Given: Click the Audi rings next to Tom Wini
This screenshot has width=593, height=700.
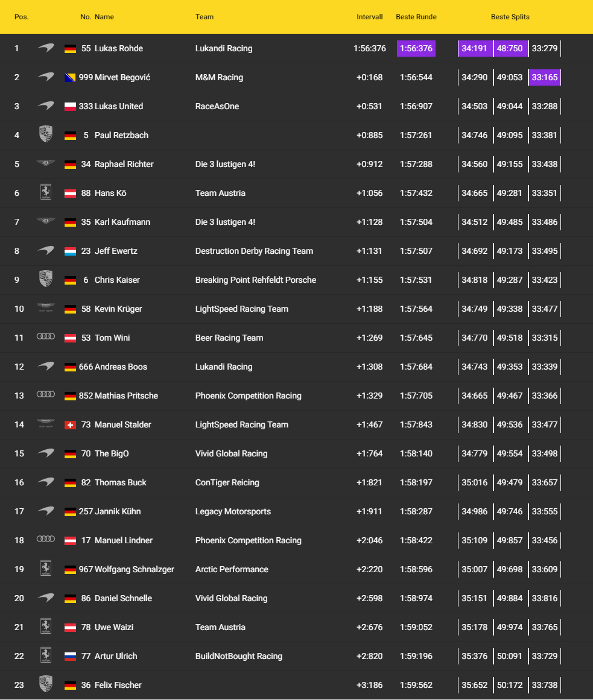Looking at the screenshot, I should coord(46,338).
